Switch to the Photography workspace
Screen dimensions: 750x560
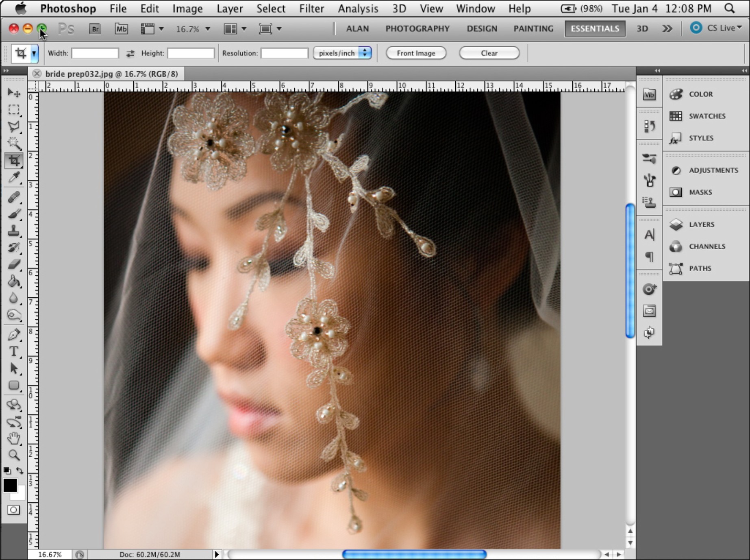tap(417, 28)
